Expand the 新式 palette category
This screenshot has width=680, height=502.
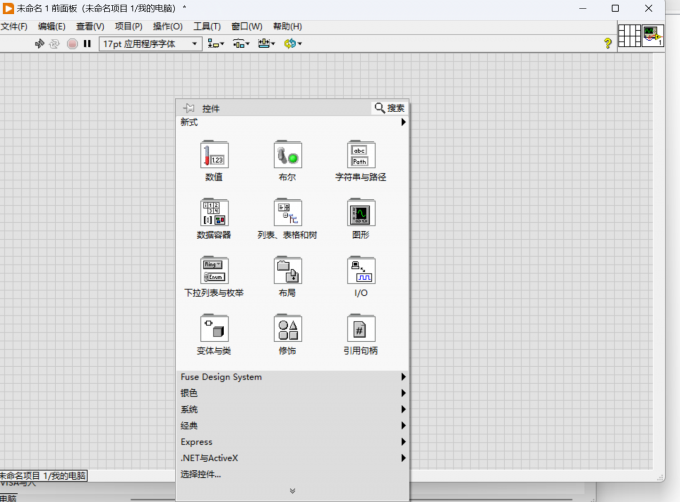(293, 122)
